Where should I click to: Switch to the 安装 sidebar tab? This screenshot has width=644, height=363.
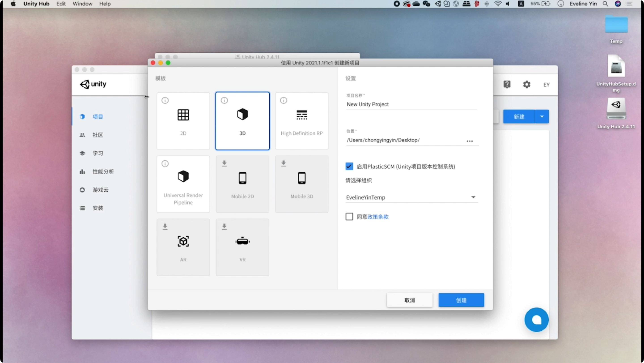(x=97, y=208)
